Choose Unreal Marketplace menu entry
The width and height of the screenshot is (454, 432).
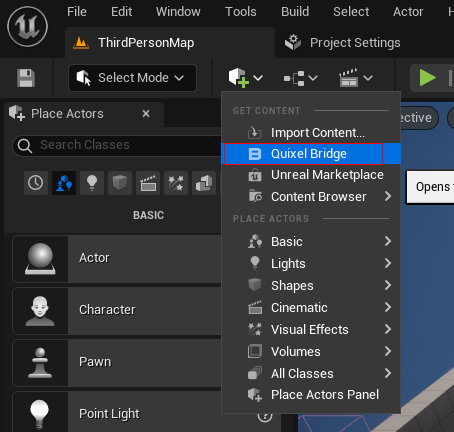click(311, 175)
